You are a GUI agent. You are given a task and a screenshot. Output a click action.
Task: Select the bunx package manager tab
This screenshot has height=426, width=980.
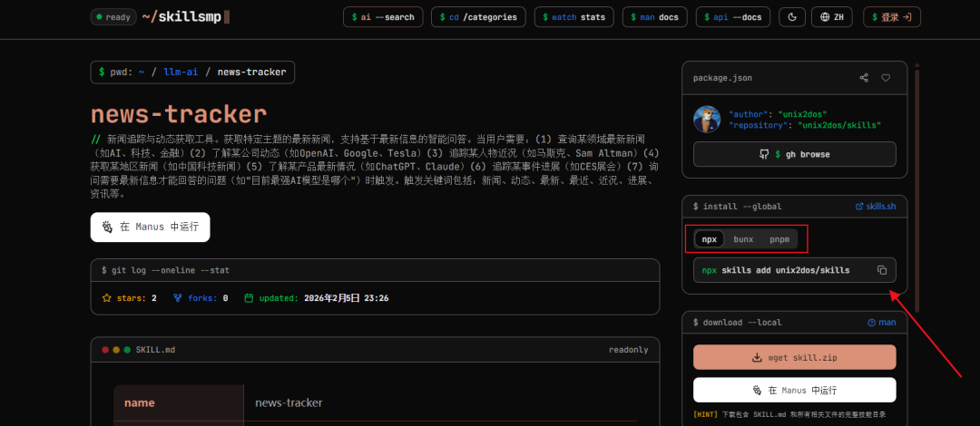pos(743,239)
